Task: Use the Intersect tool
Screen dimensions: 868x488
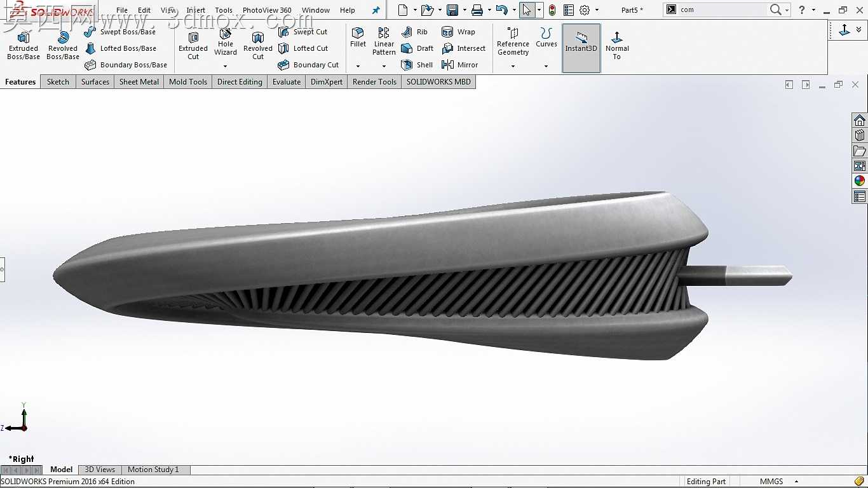Action: [x=463, y=48]
